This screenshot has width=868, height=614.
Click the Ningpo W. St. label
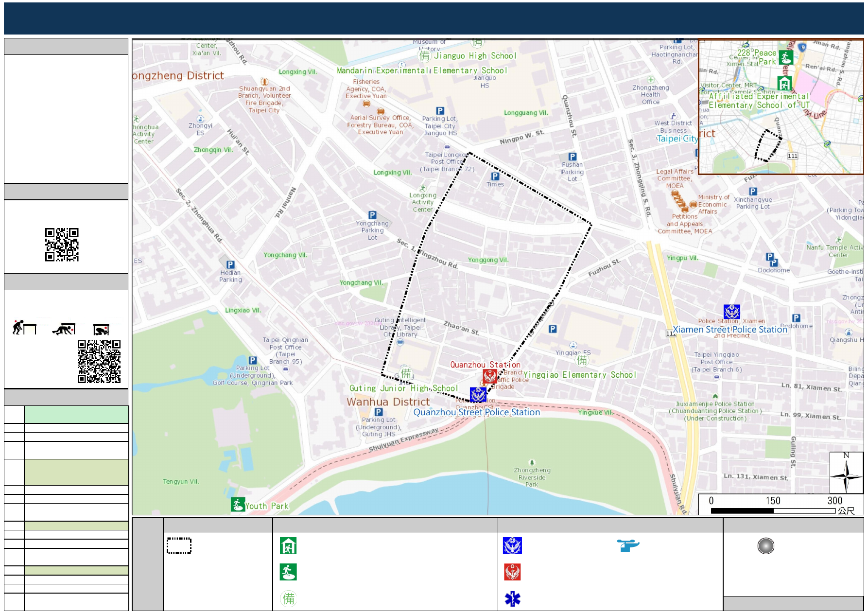point(522,137)
